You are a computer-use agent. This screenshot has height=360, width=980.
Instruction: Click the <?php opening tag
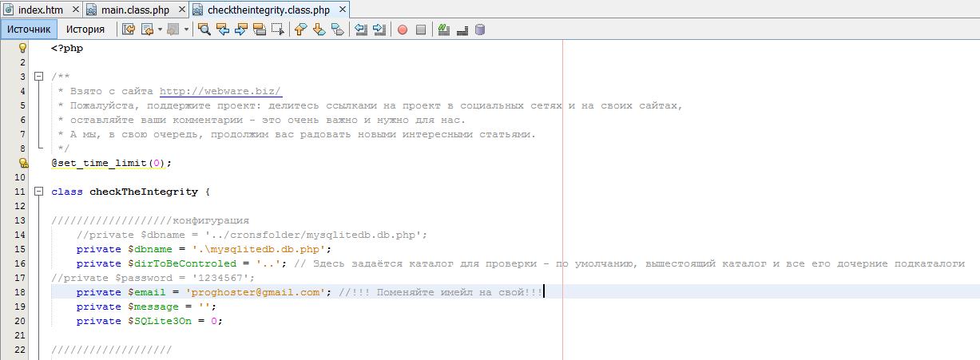click(67, 48)
